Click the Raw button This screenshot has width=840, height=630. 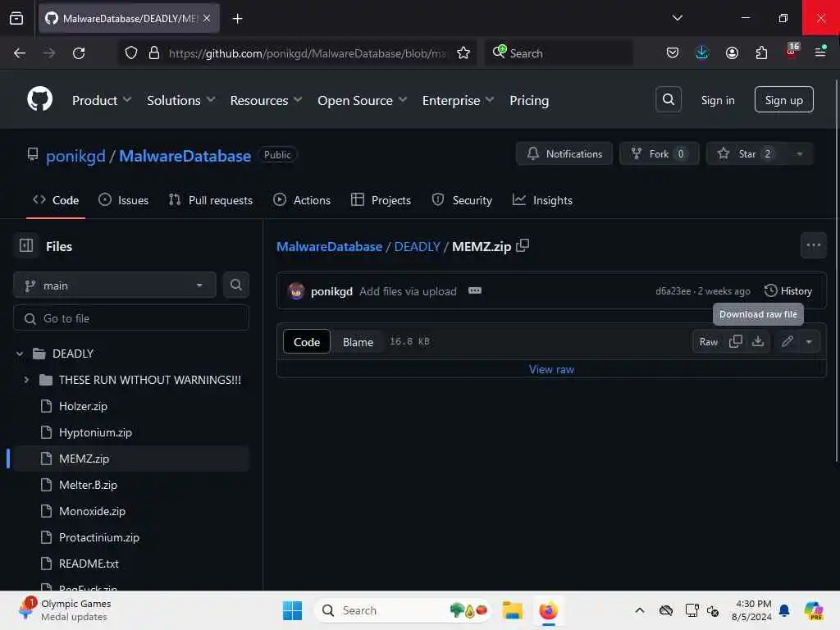[x=708, y=342]
